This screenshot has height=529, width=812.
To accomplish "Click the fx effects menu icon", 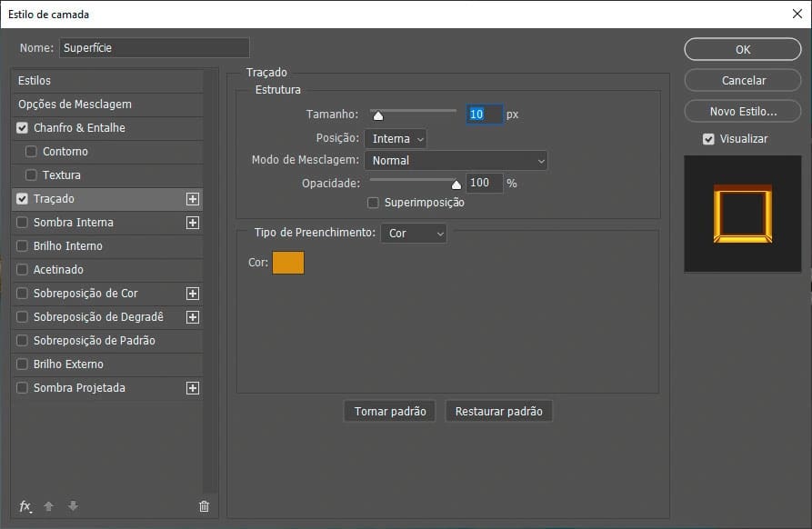I will (25, 506).
